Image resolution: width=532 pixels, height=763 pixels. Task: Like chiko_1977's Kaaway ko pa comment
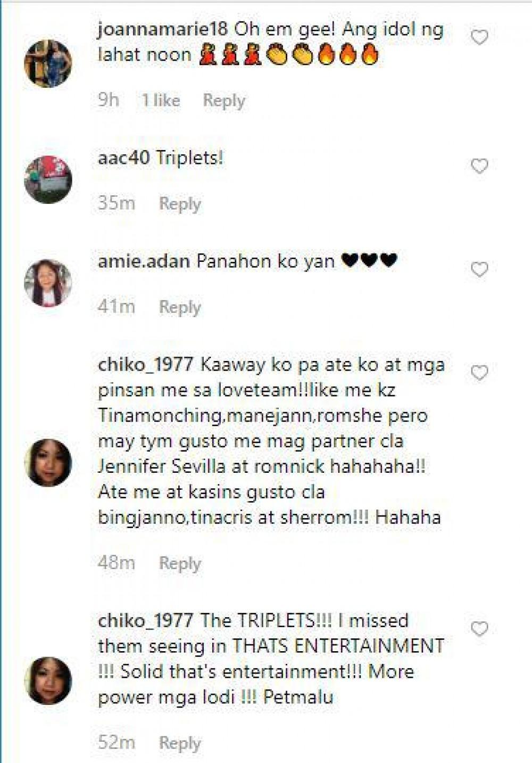[x=479, y=373]
